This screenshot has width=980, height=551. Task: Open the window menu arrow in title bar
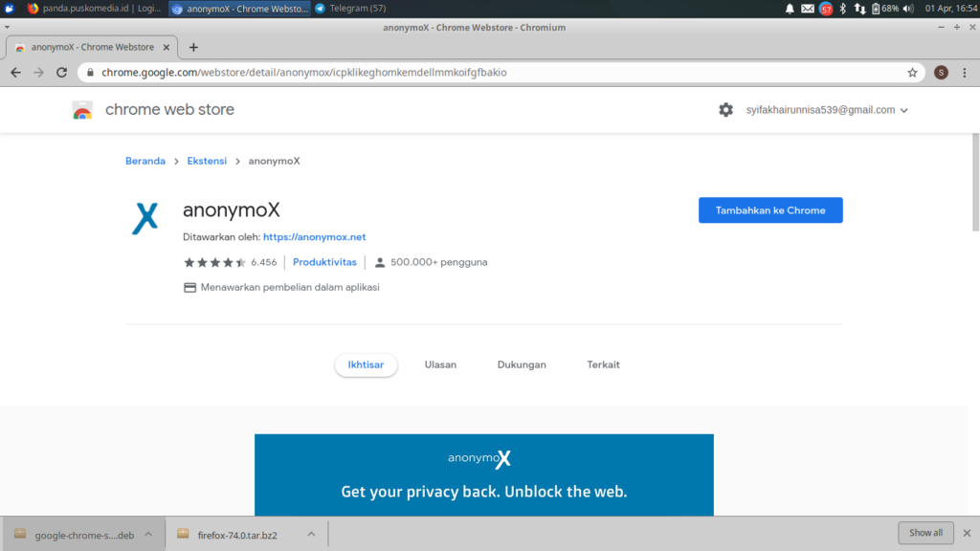7,28
